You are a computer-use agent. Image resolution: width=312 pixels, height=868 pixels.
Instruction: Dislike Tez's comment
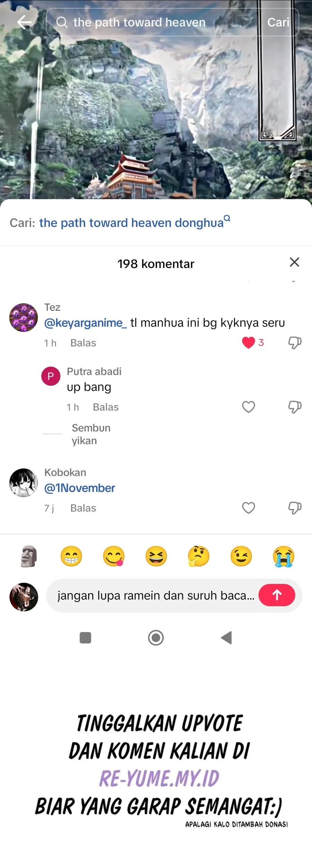295,343
